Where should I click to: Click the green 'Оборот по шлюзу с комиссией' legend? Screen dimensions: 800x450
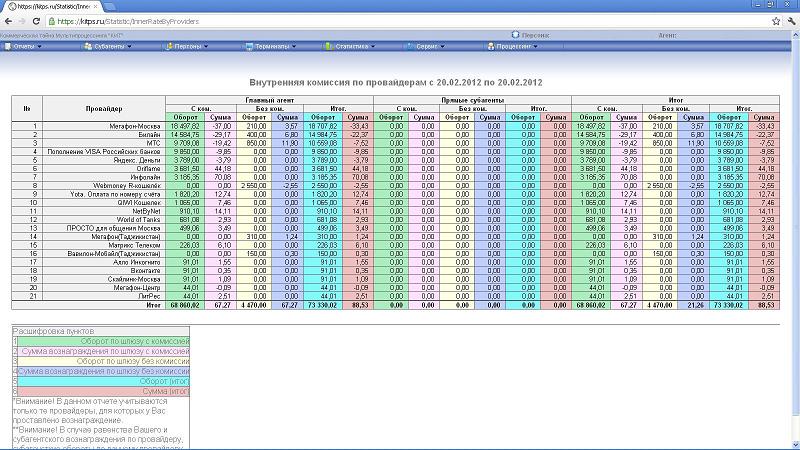pyautogui.click(x=104, y=341)
